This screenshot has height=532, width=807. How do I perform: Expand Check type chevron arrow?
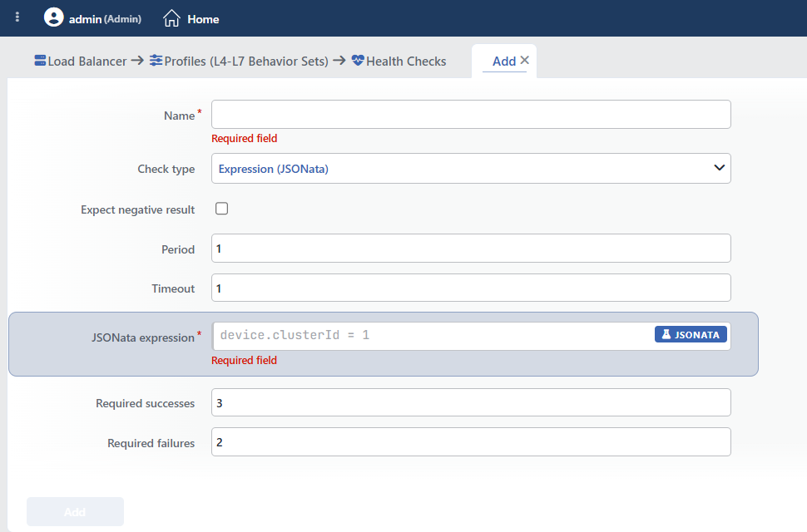[x=719, y=168]
